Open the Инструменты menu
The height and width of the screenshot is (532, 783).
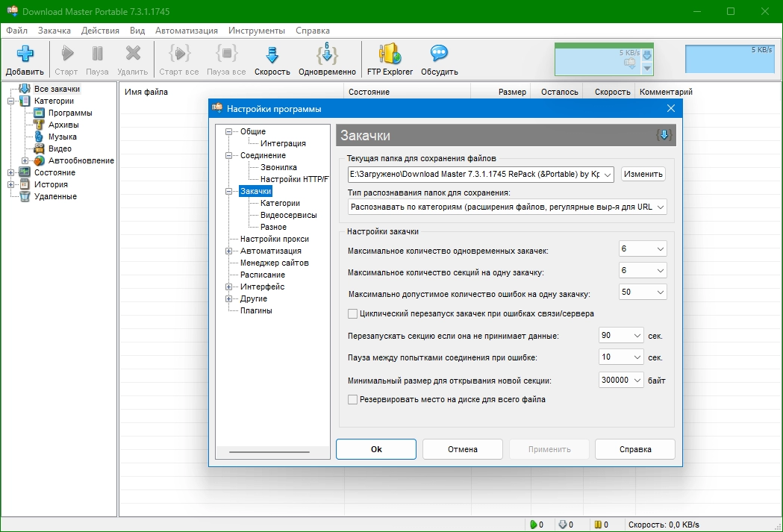pos(257,31)
